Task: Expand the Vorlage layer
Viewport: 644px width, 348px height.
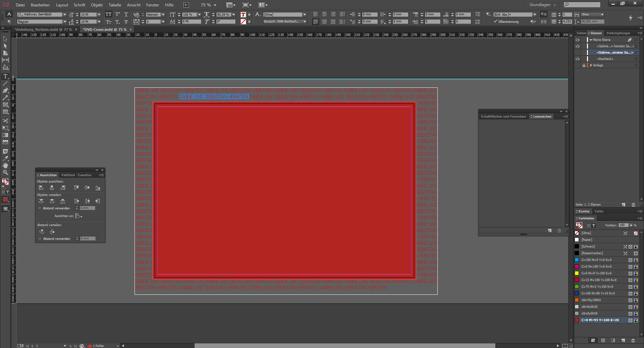Action: pos(591,65)
